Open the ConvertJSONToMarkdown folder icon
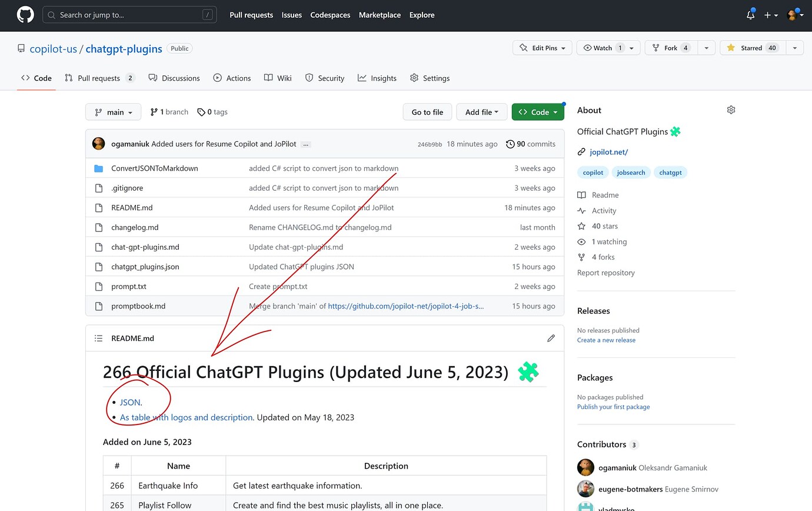The width and height of the screenshot is (812, 511). pyautogui.click(x=98, y=168)
